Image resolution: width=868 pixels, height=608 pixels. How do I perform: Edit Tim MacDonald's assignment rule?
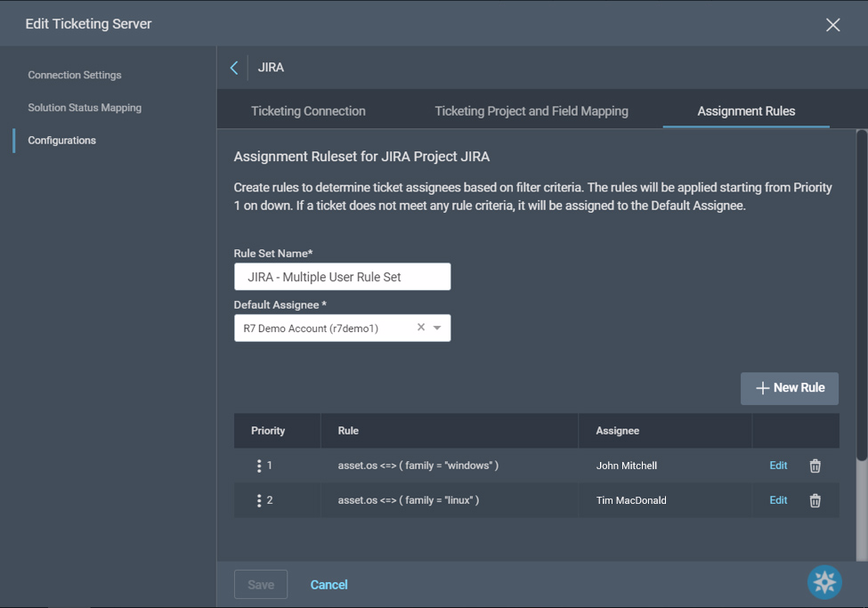coord(778,500)
